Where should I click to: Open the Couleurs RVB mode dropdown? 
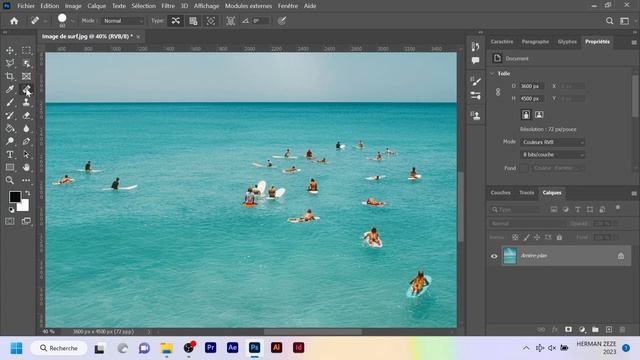tap(553, 142)
